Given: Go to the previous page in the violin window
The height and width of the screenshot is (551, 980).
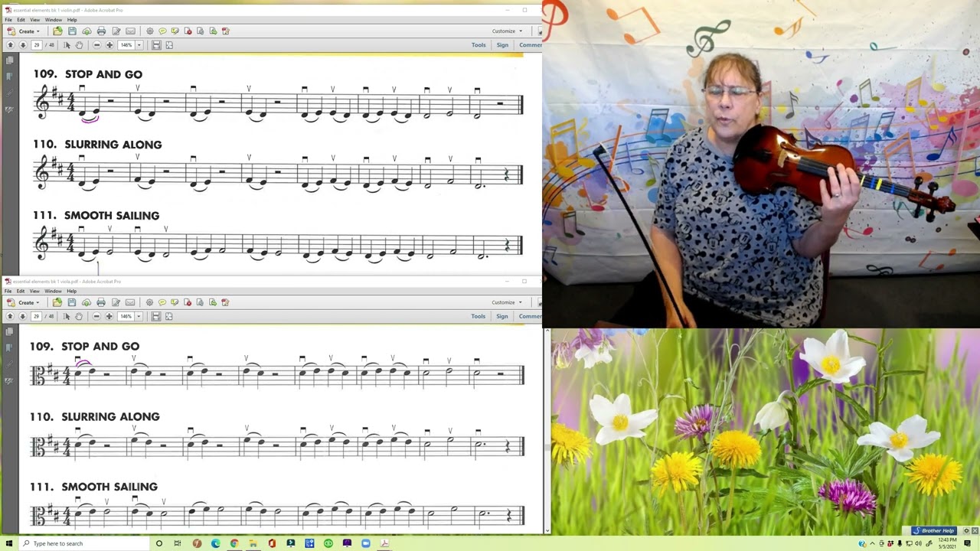Looking at the screenshot, I should 10,45.
